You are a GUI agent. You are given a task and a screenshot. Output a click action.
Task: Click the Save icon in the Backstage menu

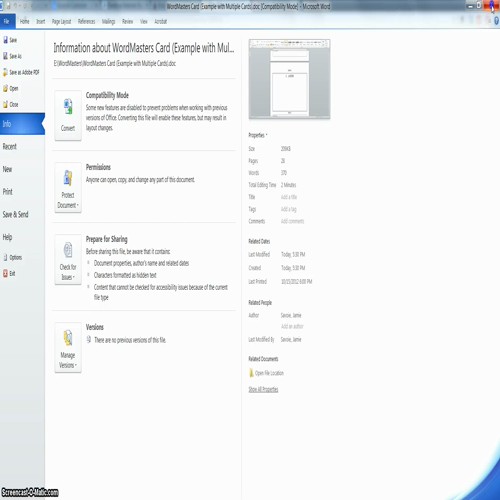click(10, 40)
